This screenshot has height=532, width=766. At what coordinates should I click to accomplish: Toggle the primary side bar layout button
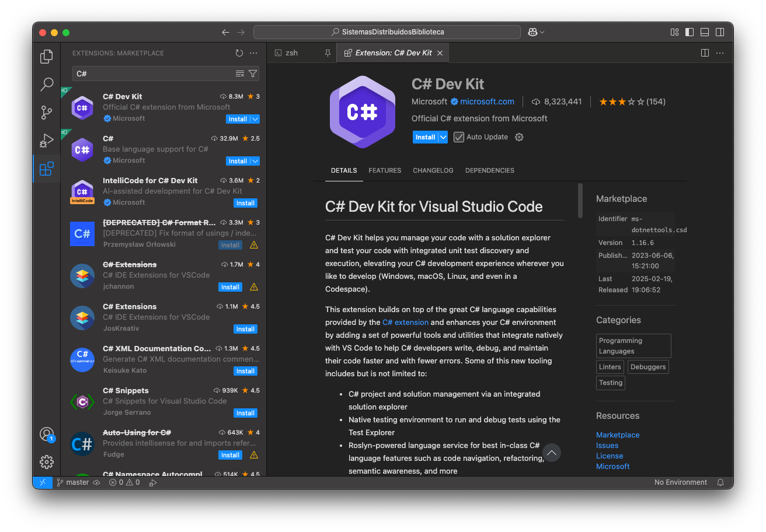[x=690, y=32]
